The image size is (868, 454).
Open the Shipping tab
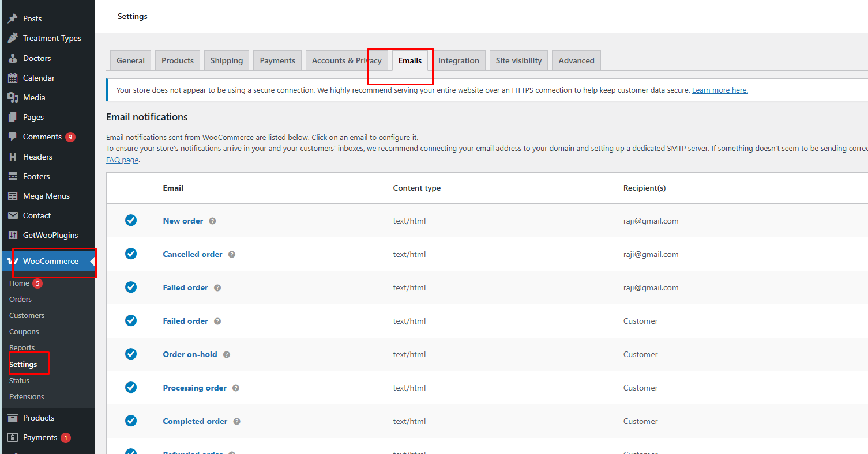(x=227, y=60)
